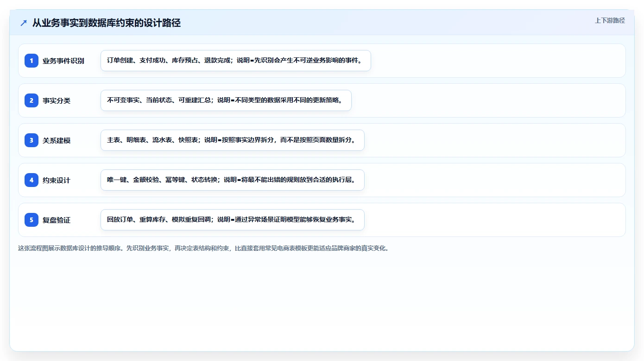Image resolution: width=644 pixels, height=361 pixels.
Task: Click the 上下游路径 label at top right
Action: 610,20
